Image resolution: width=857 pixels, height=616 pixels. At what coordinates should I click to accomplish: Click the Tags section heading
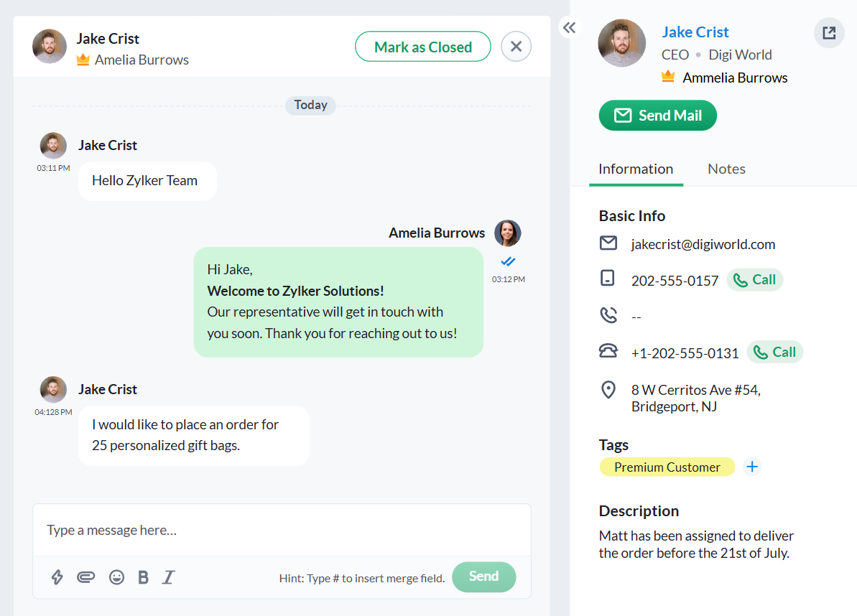[x=613, y=445]
